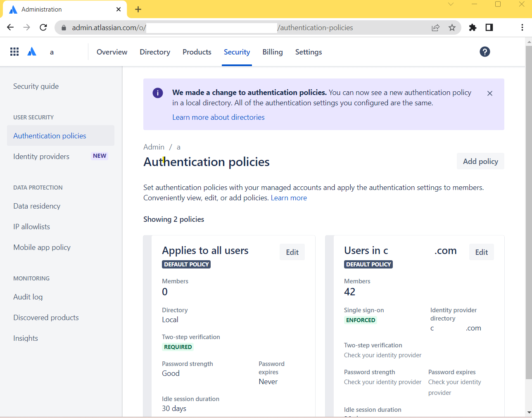The image size is (532, 418).
Task: Select Authentication policies in the sidebar
Action: tap(61, 135)
